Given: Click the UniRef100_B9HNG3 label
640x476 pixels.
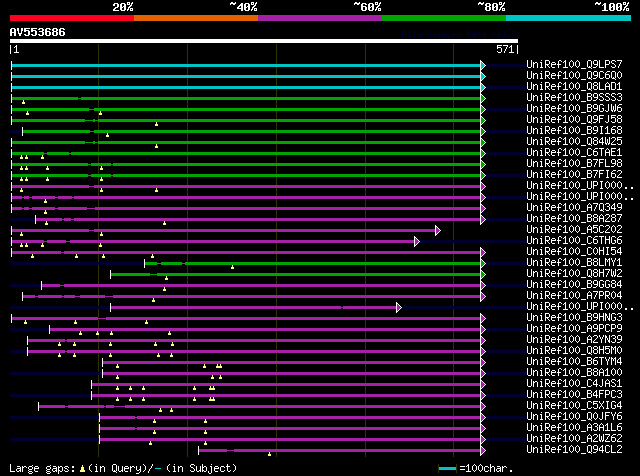Looking at the screenshot, I should pos(574,318).
